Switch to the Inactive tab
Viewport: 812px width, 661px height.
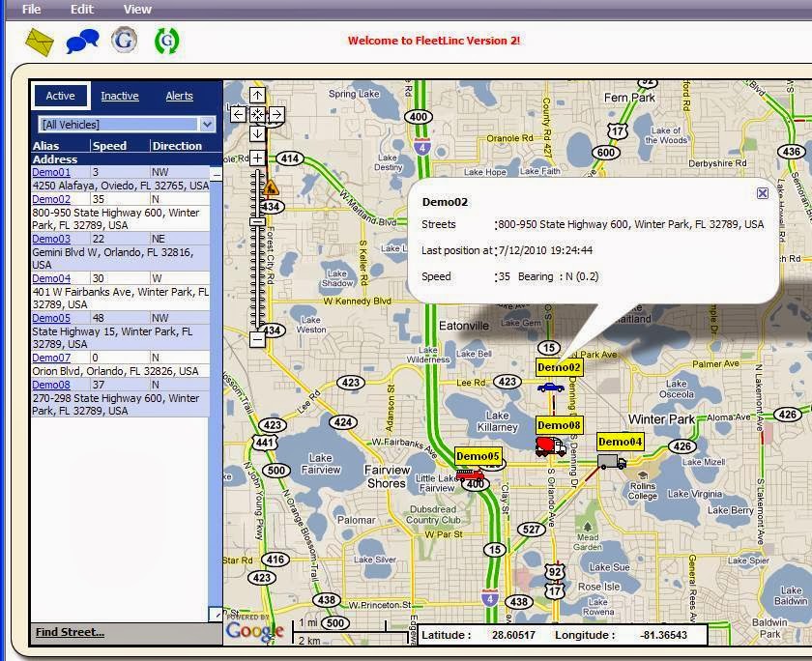120,96
